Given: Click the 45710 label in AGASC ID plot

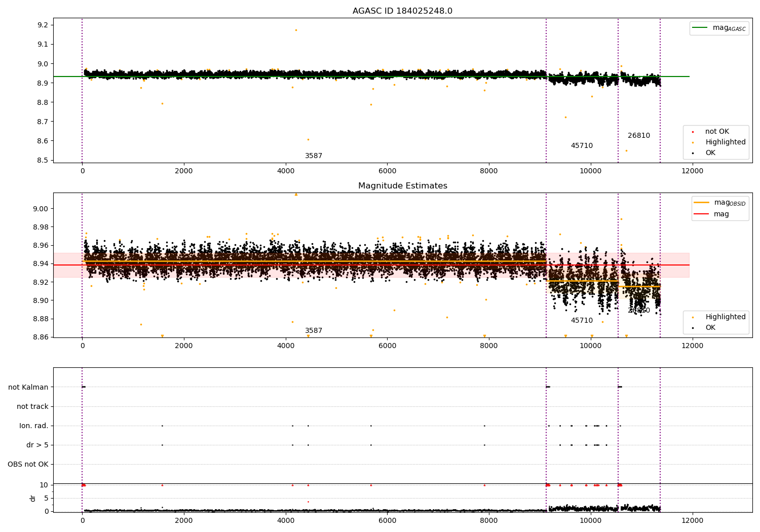Looking at the screenshot, I should tap(582, 146).
